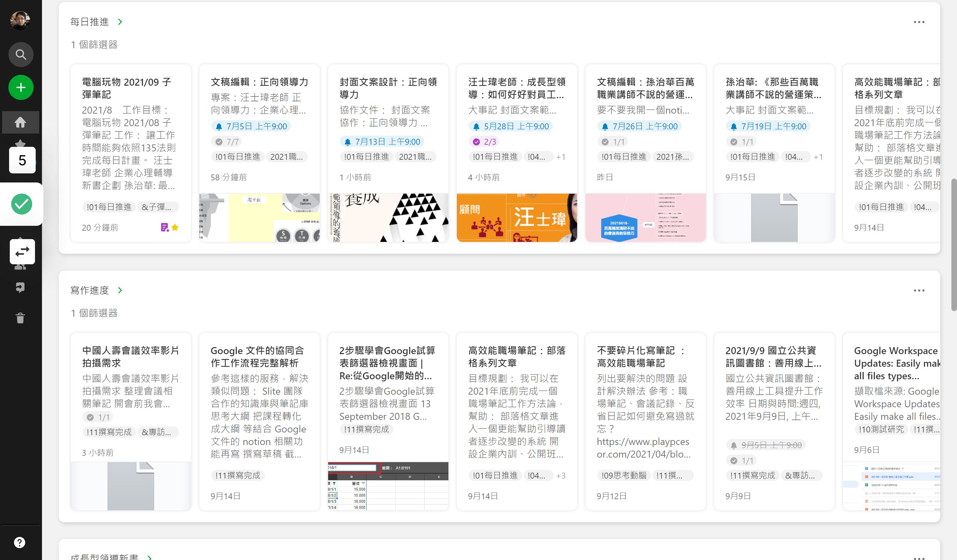The width and height of the screenshot is (957, 560).
Task: Open the 每日推進 widget three-dot menu
Action: coord(919,22)
